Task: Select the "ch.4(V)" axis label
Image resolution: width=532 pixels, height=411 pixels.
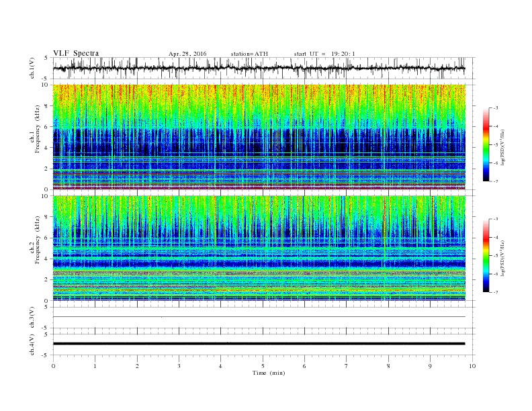Action: [x=32, y=345]
